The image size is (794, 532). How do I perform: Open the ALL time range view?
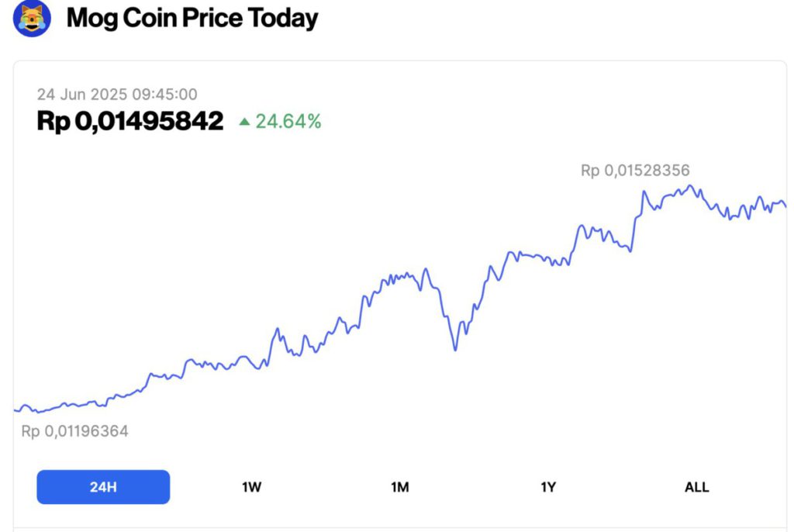click(x=696, y=487)
